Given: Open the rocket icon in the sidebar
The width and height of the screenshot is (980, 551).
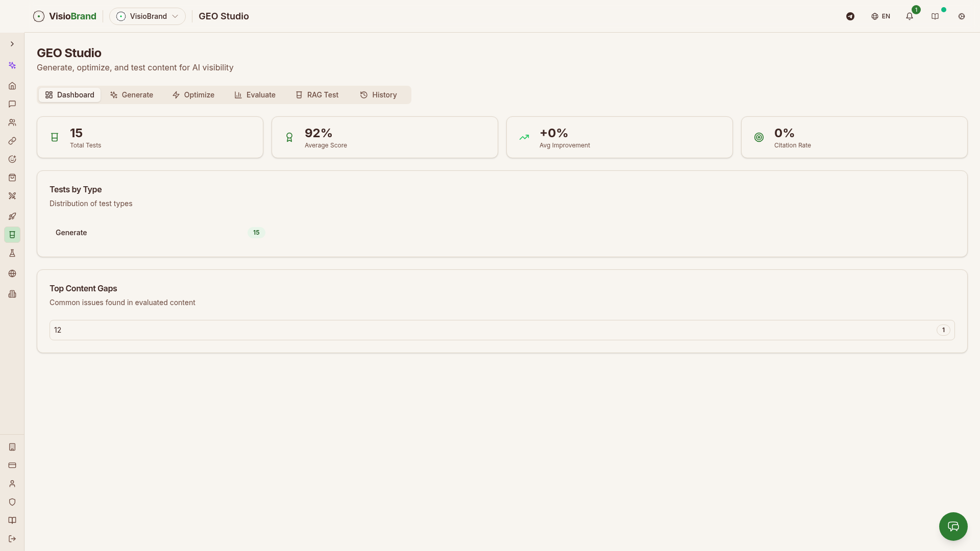Looking at the screenshot, I should point(12,216).
